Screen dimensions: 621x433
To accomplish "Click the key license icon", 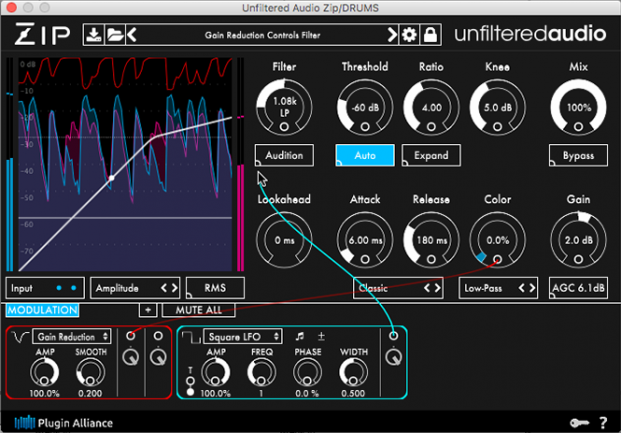I will click(582, 422).
